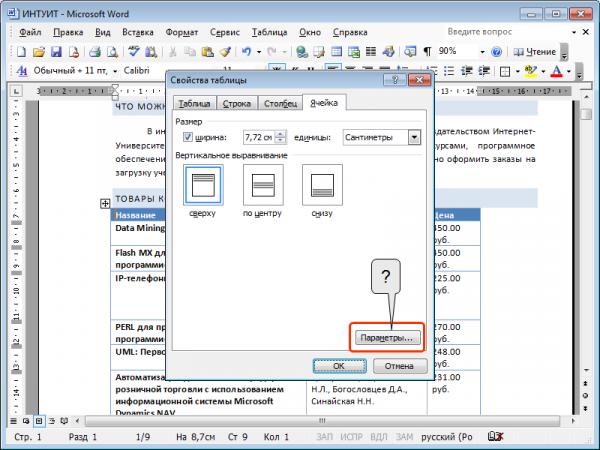The image size is (600, 450).
Task: Click the Paste clipboard icon
Action: pyautogui.click(x=207, y=52)
